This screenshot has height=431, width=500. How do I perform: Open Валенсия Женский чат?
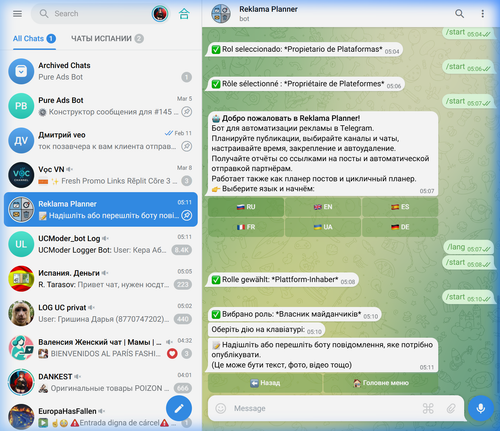point(101,348)
